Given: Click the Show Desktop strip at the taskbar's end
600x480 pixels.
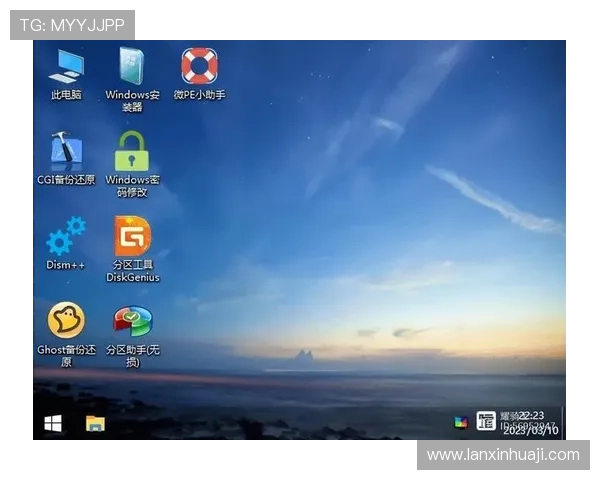Looking at the screenshot, I should tap(564, 423).
